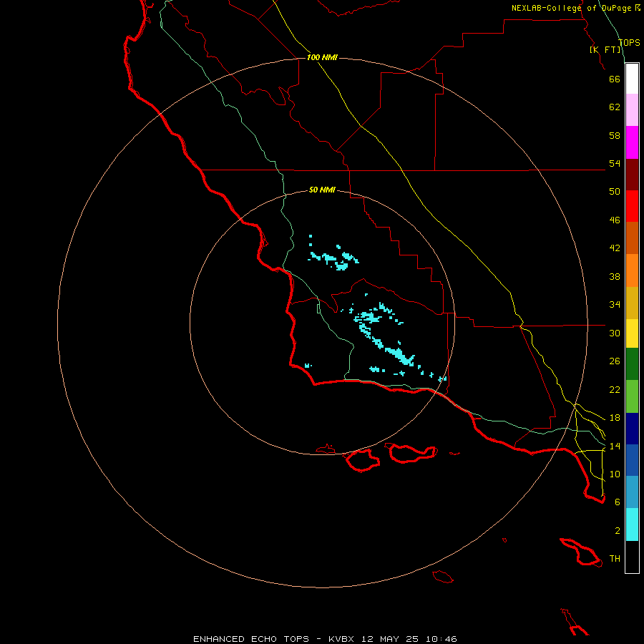Click the legend value '58'

[x=615, y=135]
